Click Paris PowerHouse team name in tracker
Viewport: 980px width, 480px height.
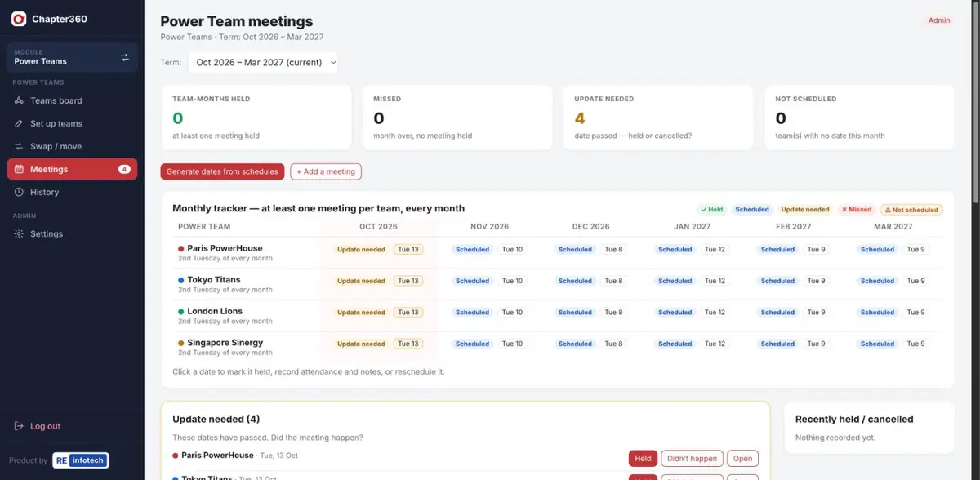(x=225, y=248)
